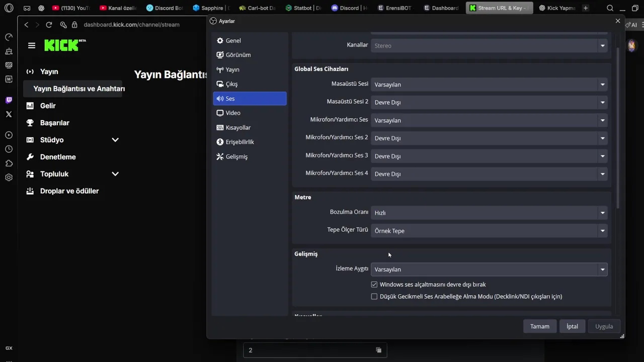Open İzleme Aygıtı dropdown
The height and width of the screenshot is (362, 644).
tap(489, 269)
